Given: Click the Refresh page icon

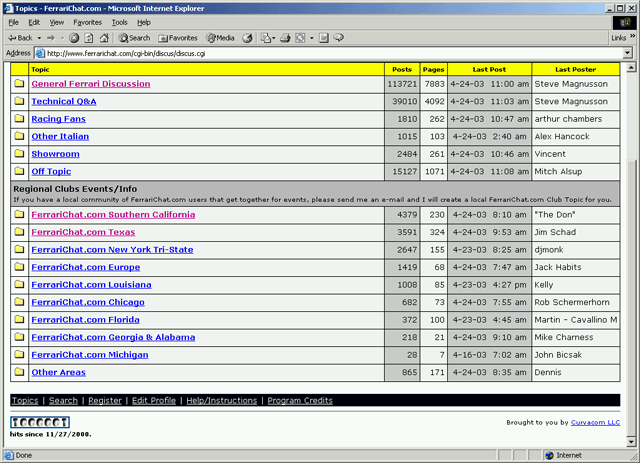Looking at the screenshot, I should [x=89, y=38].
